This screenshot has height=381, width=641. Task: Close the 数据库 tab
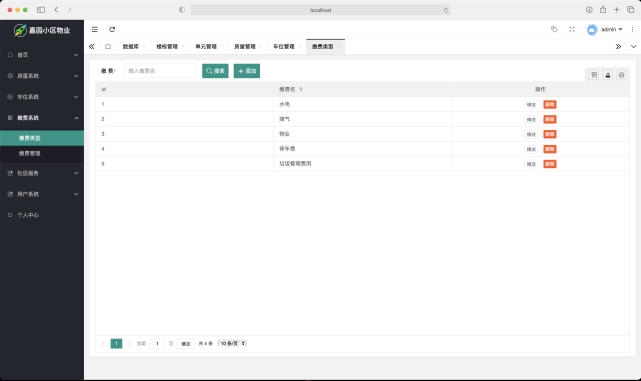144,47
